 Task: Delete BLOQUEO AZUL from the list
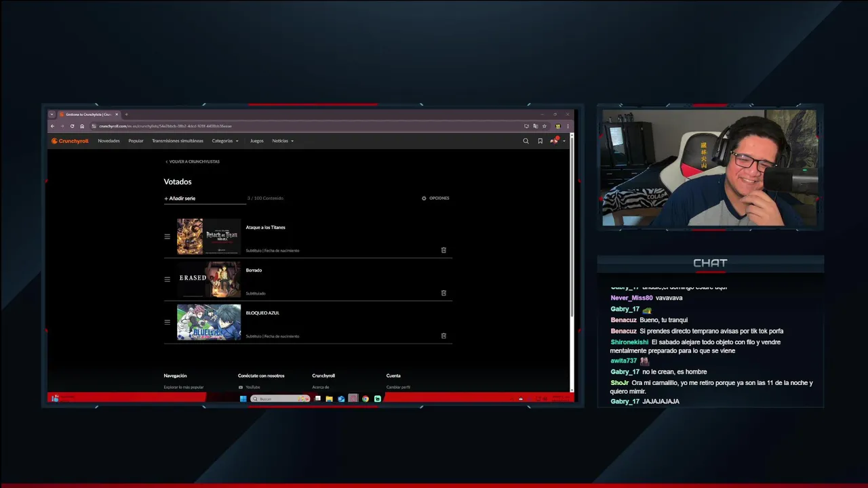click(443, 335)
